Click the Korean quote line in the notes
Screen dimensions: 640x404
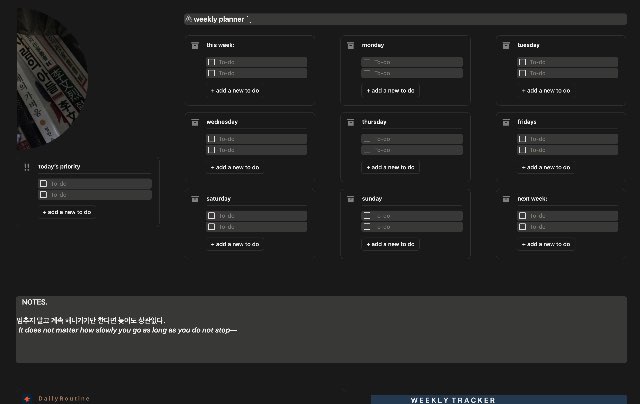91,320
